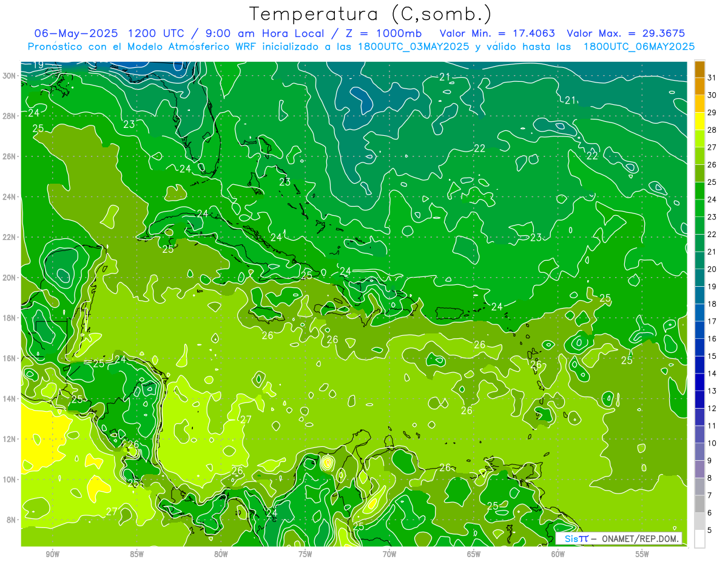
Task: Click the "90W" longitude label
Action: (x=52, y=554)
